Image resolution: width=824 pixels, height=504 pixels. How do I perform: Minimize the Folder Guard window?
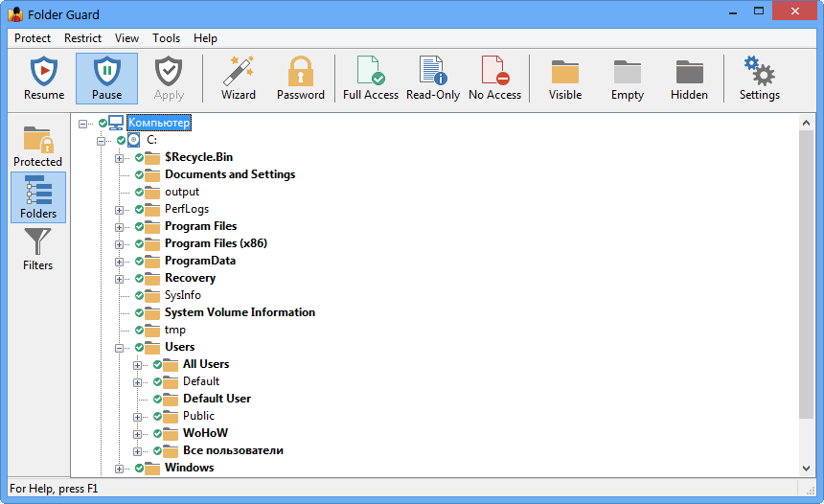pos(733,11)
